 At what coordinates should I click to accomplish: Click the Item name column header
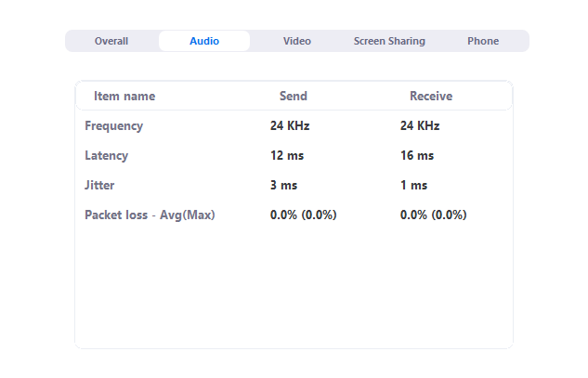click(x=124, y=96)
